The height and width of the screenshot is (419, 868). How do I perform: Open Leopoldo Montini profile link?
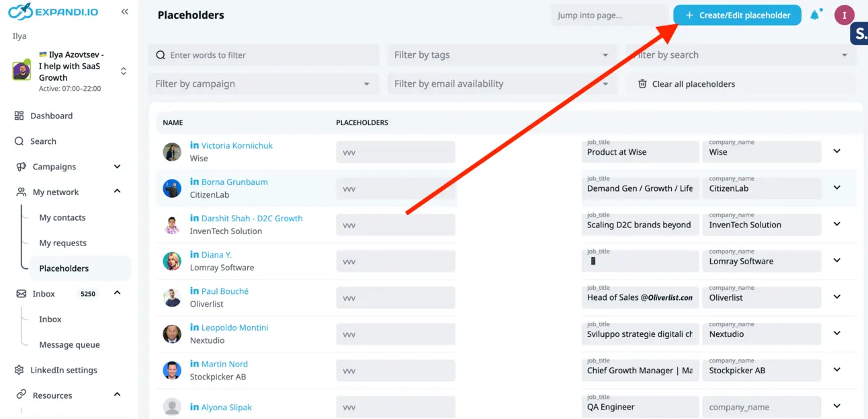tap(234, 328)
